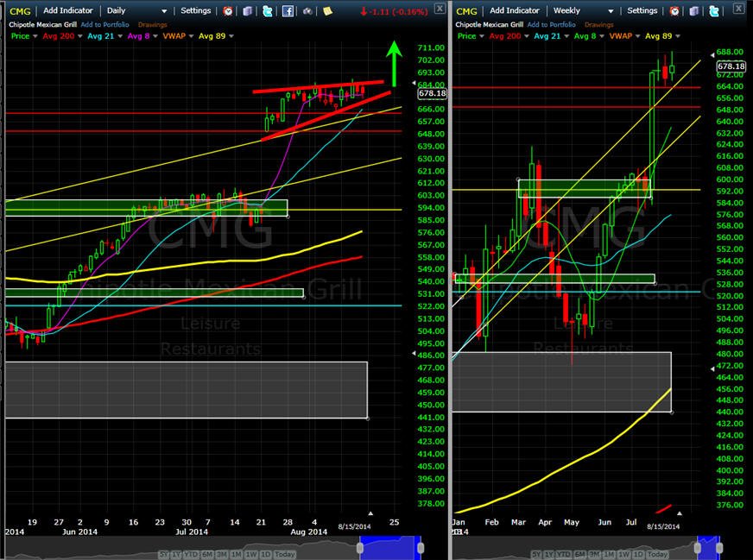The height and width of the screenshot is (560, 753).
Task: Share Daily chart via Twitter bird icon
Action: [268, 11]
